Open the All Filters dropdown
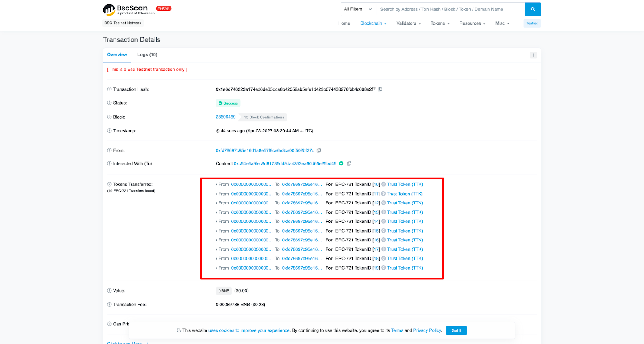 pyautogui.click(x=359, y=9)
